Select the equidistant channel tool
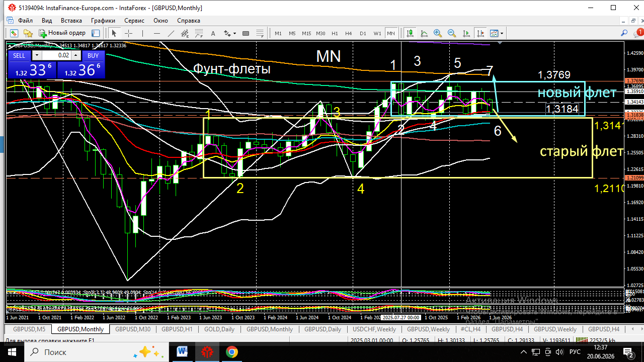 (x=185, y=33)
